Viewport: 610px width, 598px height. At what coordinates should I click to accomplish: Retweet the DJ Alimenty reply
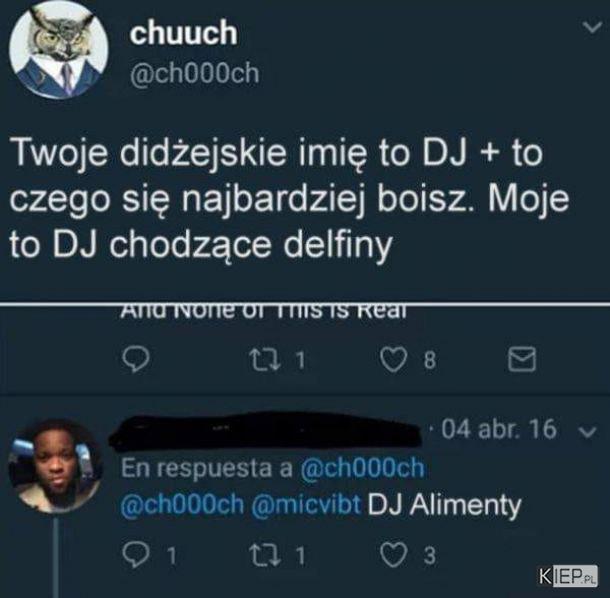click(265, 555)
